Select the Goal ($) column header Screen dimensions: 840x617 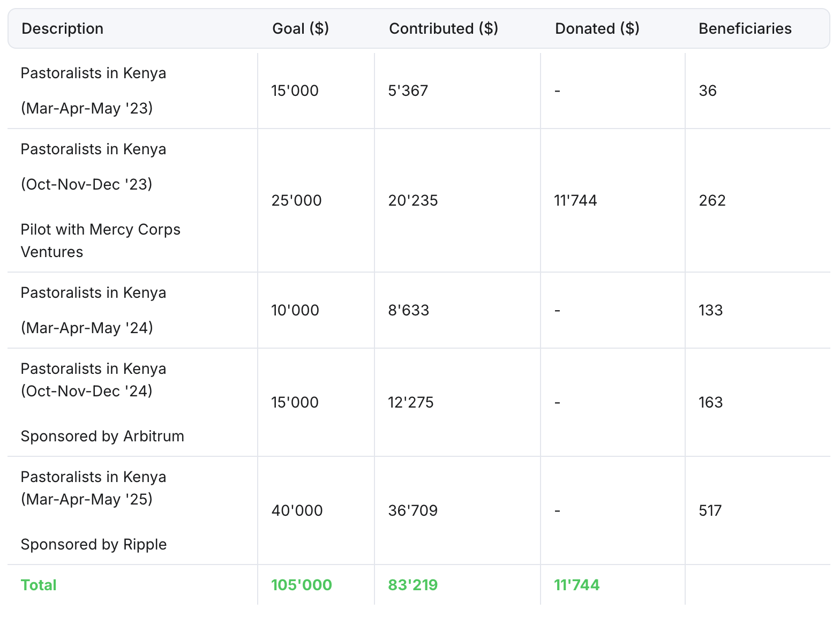[x=300, y=28]
